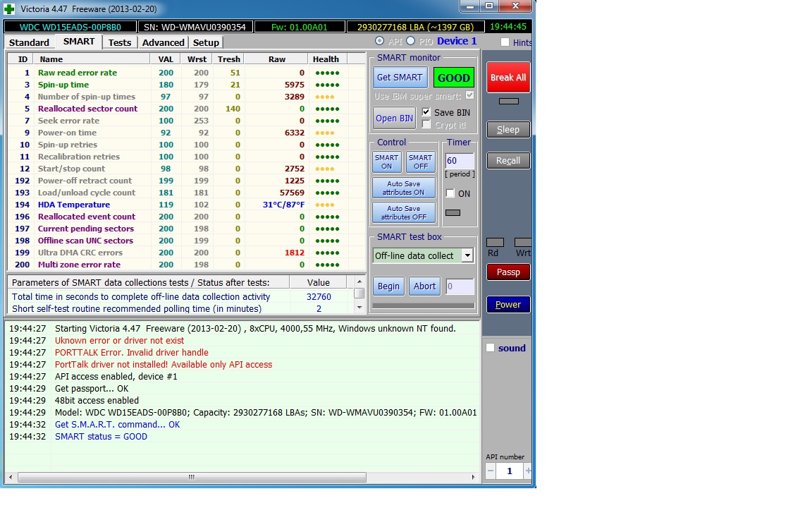This screenshot has height=508, width=812.
Task: Click the drive model WDC WD15EADS-00P8B0 field
Action: (x=70, y=27)
